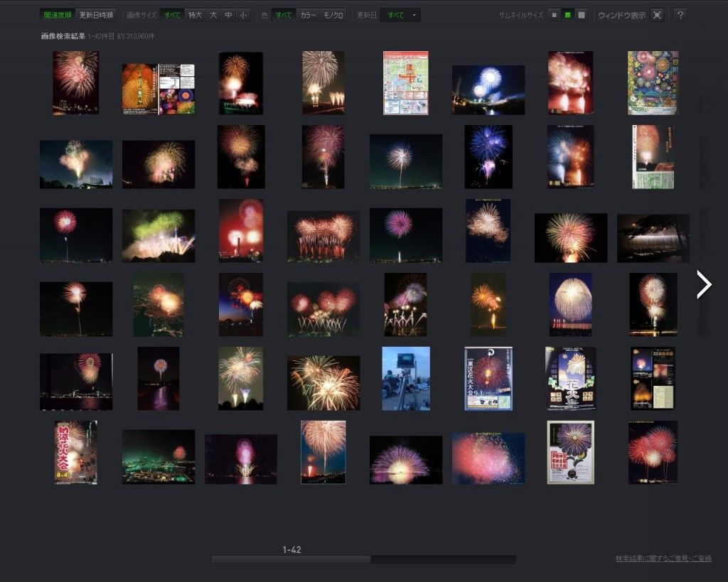This screenshot has width=728, height=582.
Task: Select すべて for 色 filter
Action: coord(284,16)
